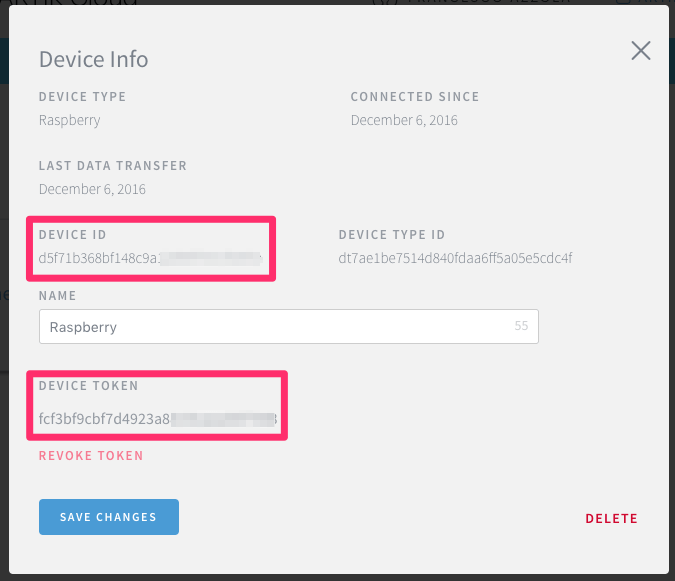Click the Device Type ID heading label
The width and height of the screenshot is (675, 581).
[x=392, y=235]
